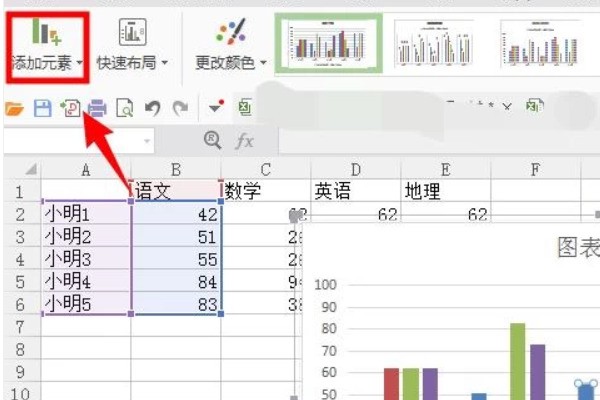
Task: Click the print icon in quick toolbar
Action: [97, 108]
